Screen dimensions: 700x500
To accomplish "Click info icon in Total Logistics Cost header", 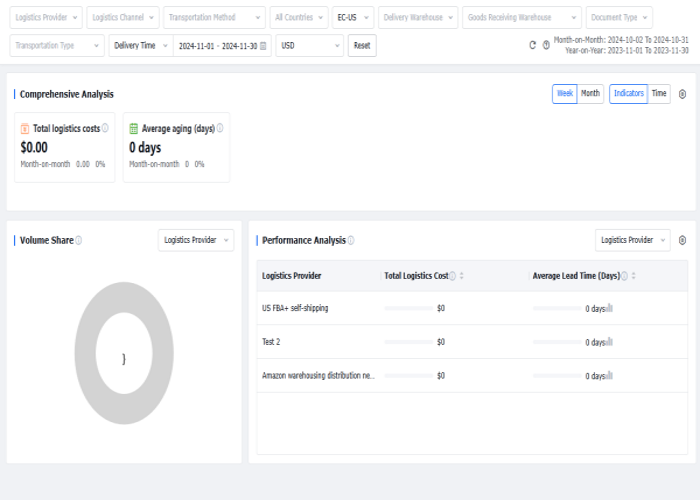I will click(x=452, y=276).
